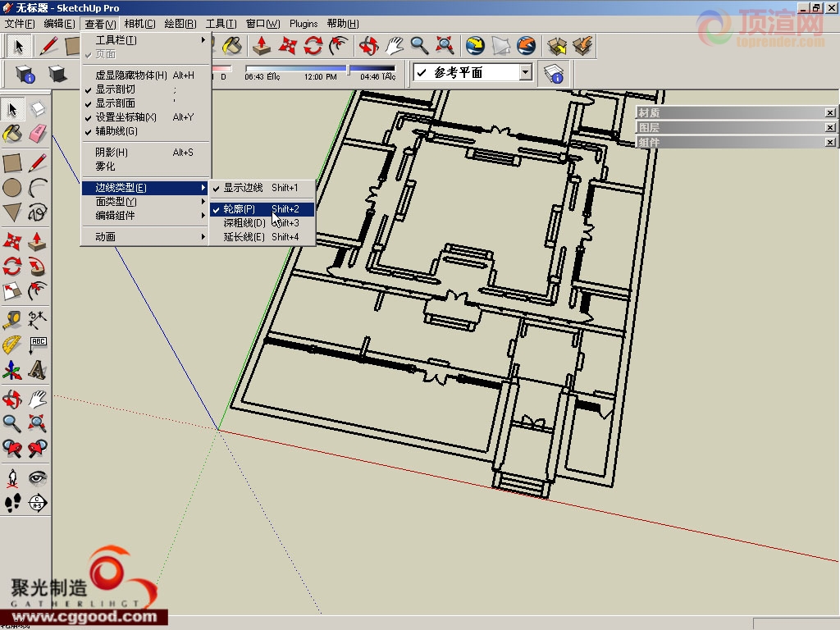Open the 相机 menu
This screenshot has height=630, width=840.
click(x=139, y=24)
